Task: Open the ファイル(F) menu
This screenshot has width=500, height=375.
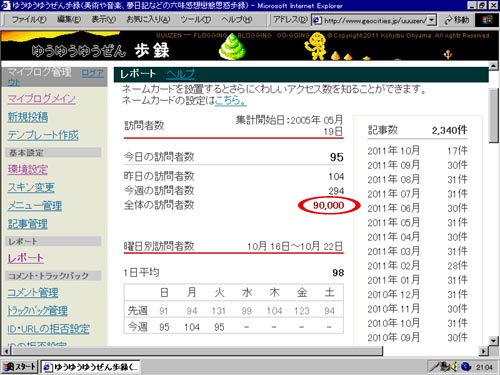Action: click(29, 20)
